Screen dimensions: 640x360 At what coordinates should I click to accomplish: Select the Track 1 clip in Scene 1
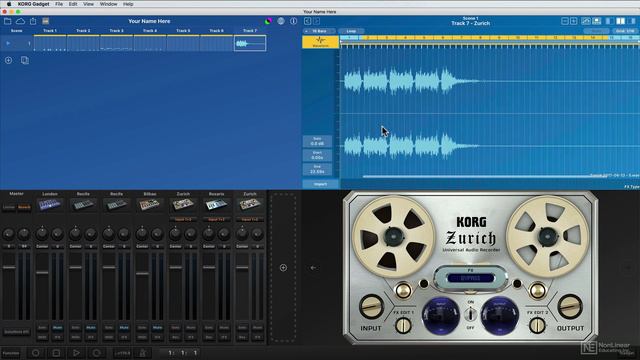(50, 43)
